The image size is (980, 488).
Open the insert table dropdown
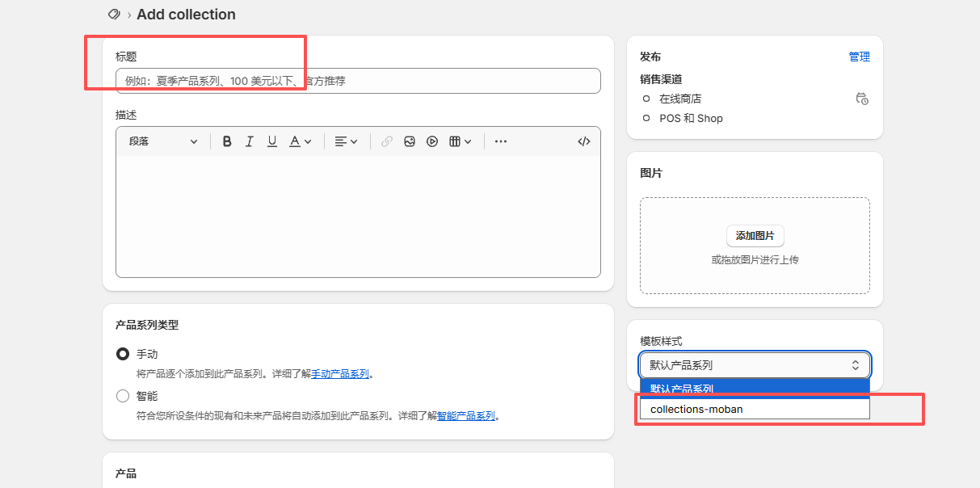click(x=460, y=141)
